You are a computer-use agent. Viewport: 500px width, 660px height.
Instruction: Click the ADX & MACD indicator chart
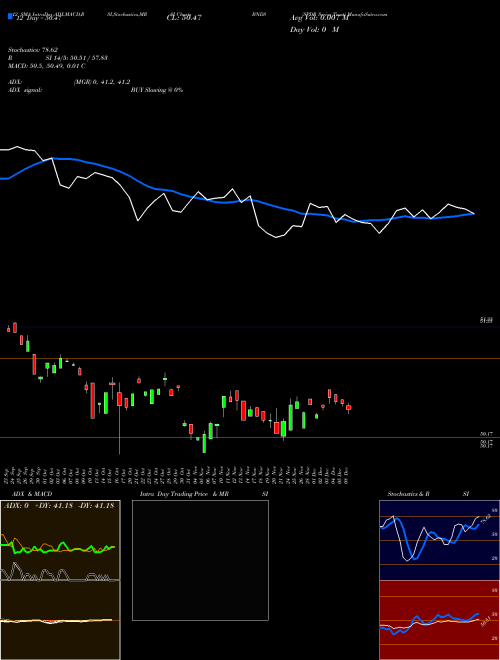(x=60, y=580)
